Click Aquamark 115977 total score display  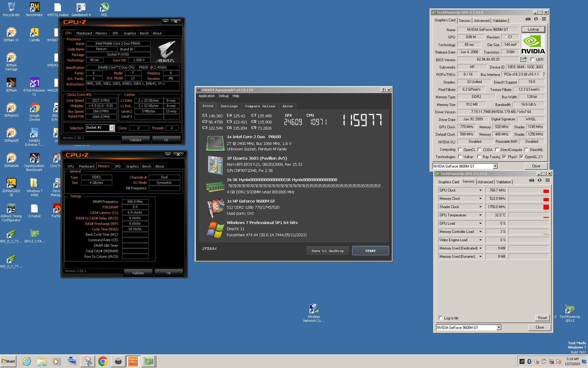(362, 120)
